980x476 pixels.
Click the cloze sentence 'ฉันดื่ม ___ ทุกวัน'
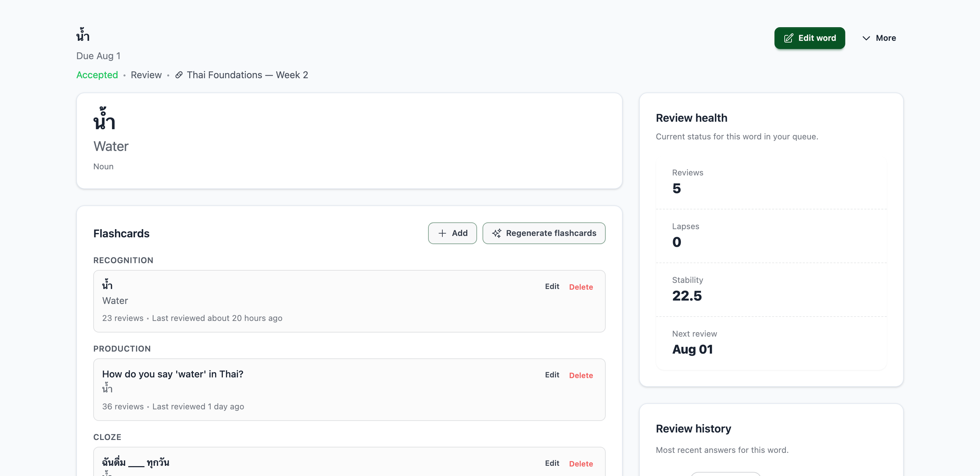136,462
